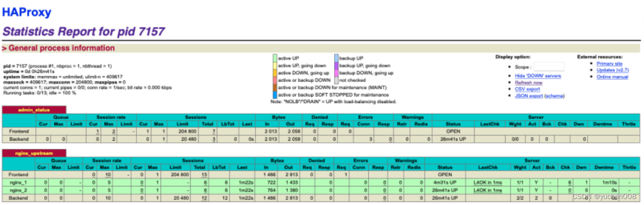Click the Refresh now link
This screenshot has height=205, width=644.
528,82
